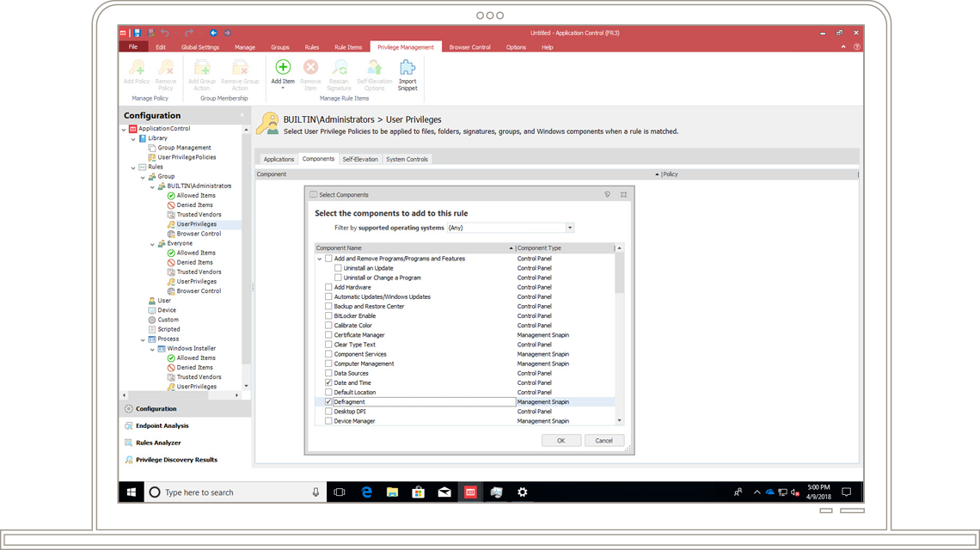
Task: Uncheck the Defragment component
Action: pos(328,402)
